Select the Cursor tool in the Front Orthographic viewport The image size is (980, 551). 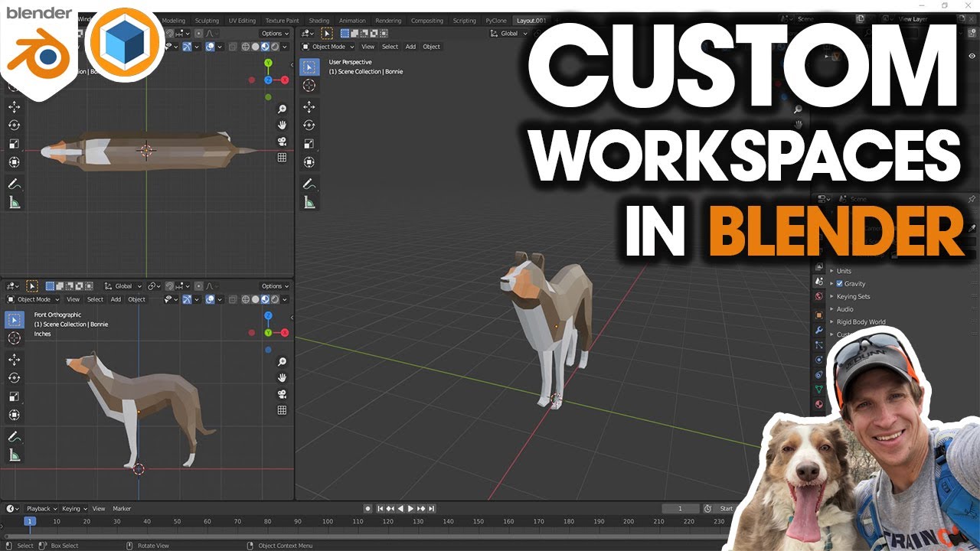tap(15, 337)
